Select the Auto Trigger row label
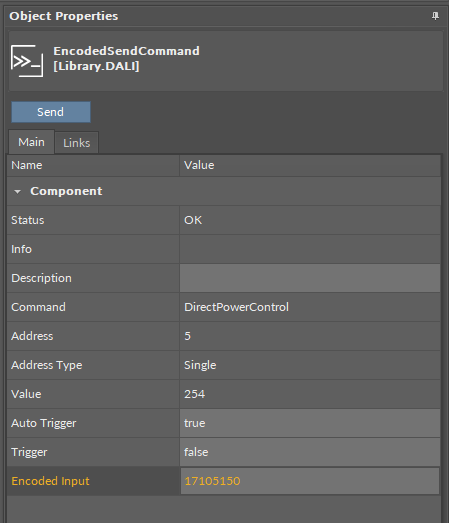The width and height of the screenshot is (449, 523). pos(44,423)
